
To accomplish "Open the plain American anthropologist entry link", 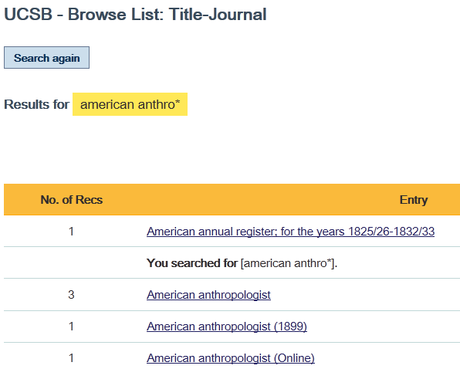I will 209,295.
